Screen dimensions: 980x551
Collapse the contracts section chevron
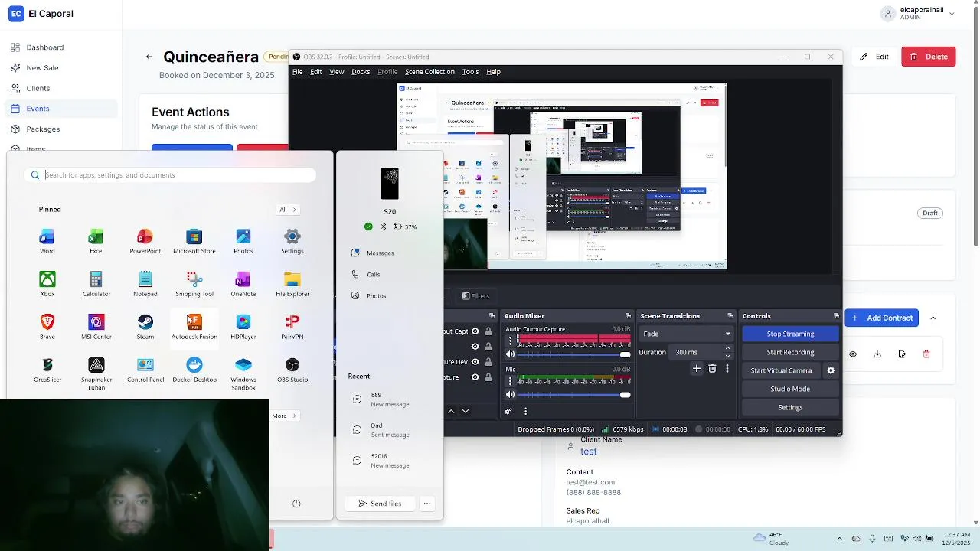pyautogui.click(x=933, y=318)
